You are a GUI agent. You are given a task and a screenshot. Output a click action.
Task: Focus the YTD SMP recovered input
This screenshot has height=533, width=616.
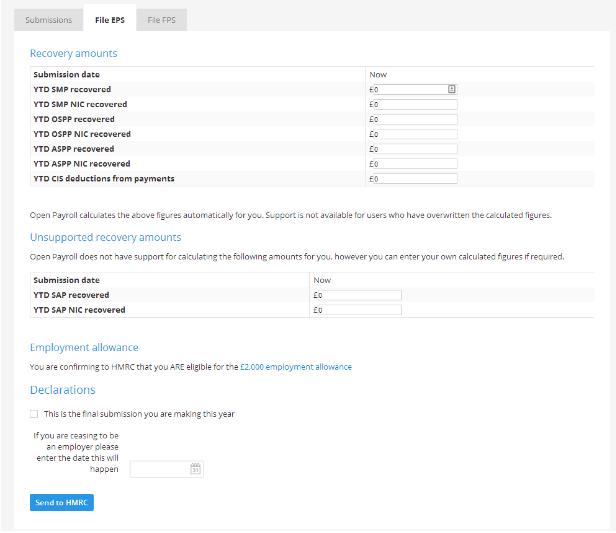click(405, 89)
